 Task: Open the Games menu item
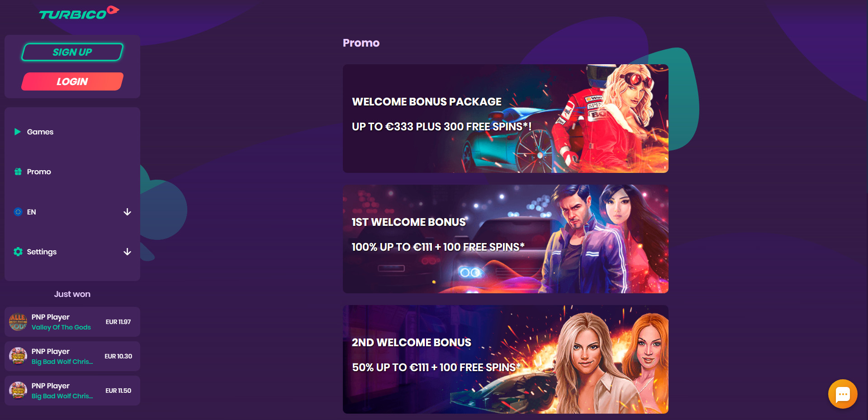click(x=72, y=132)
